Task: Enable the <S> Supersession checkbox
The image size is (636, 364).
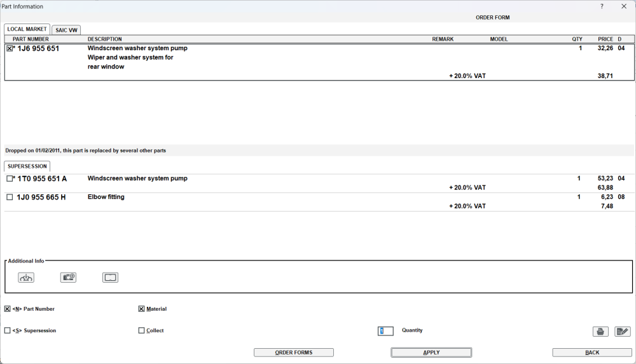Action: (7, 331)
